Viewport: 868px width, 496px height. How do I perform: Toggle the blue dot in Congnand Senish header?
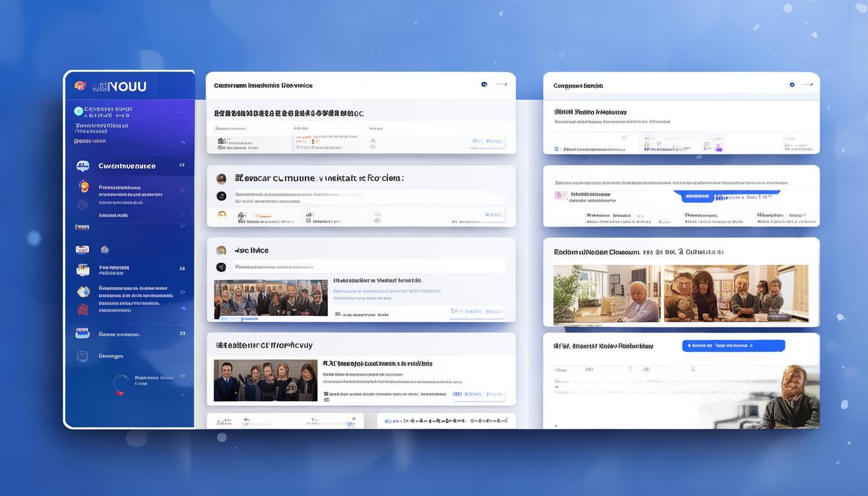coord(792,85)
